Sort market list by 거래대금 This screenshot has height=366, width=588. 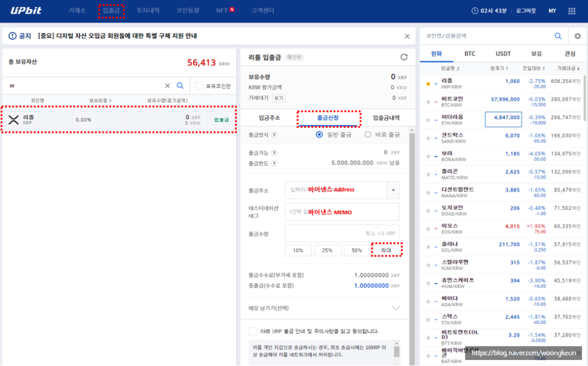tap(568, 68)
